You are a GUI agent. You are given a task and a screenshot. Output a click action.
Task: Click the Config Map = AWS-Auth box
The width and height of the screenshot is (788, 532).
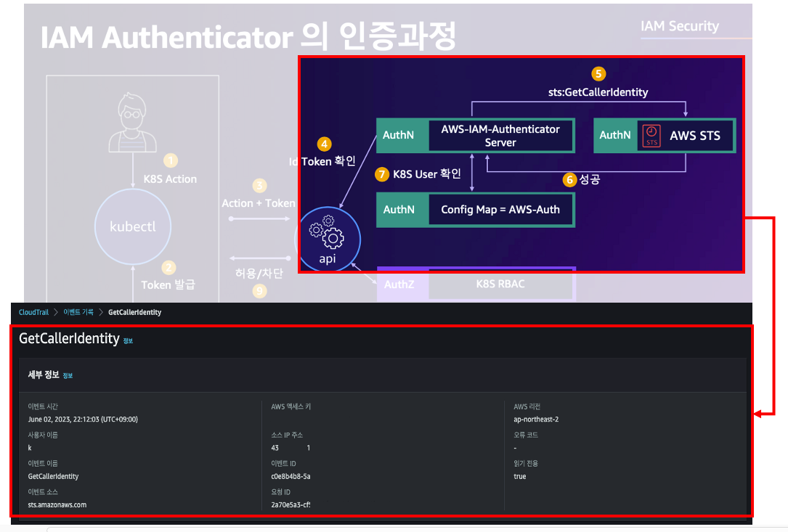(500, 210)
